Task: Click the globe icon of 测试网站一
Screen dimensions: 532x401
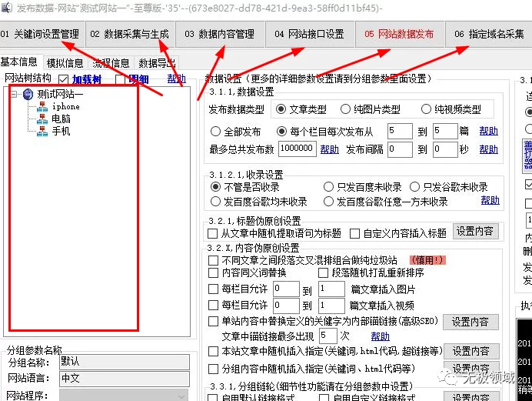Action: pyautogui.click(x=28, y=95)
